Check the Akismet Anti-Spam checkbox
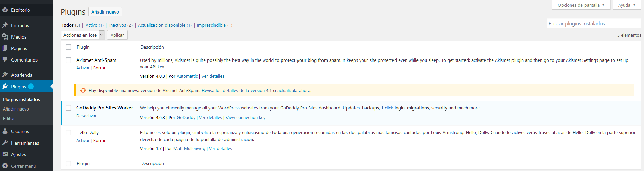This screenshot has height=171, width=644. (x=68, y=60)
